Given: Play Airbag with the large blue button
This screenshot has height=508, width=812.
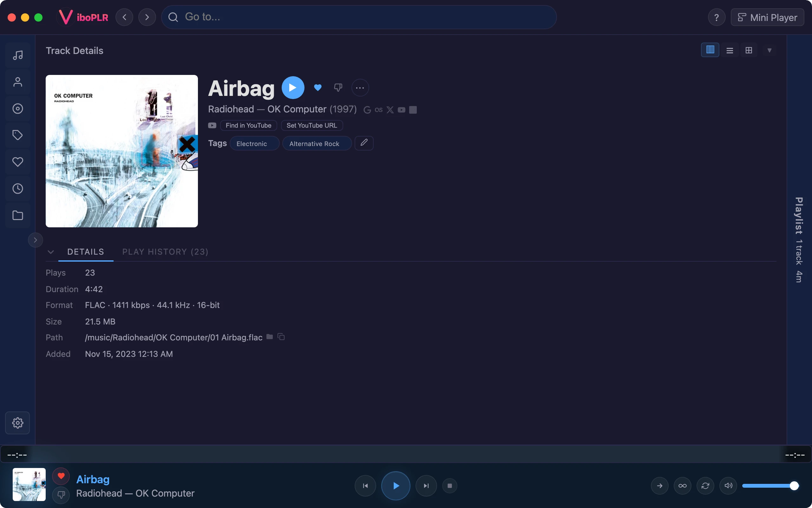Looking at the screenshot, I should [293, 88].
